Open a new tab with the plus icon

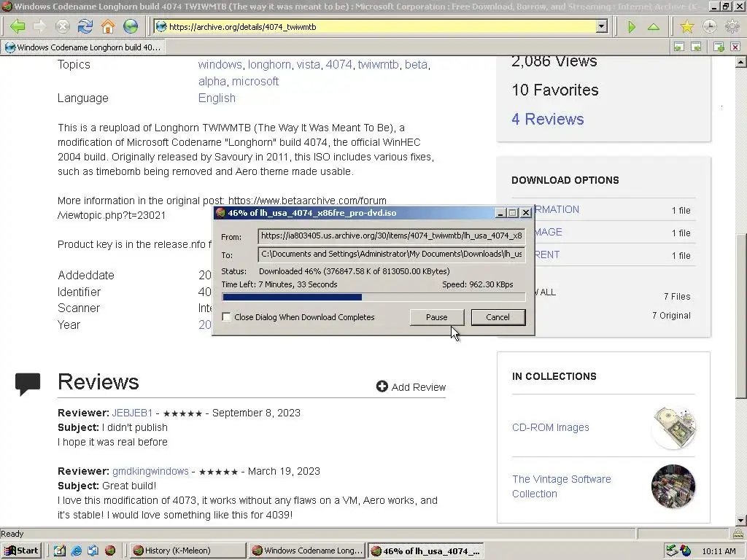719,47
